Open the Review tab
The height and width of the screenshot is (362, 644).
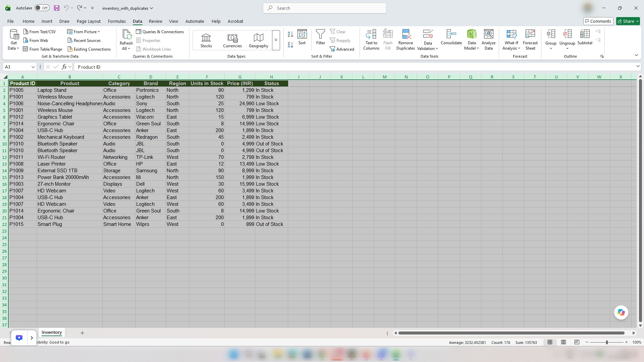(x=155, y=21)
